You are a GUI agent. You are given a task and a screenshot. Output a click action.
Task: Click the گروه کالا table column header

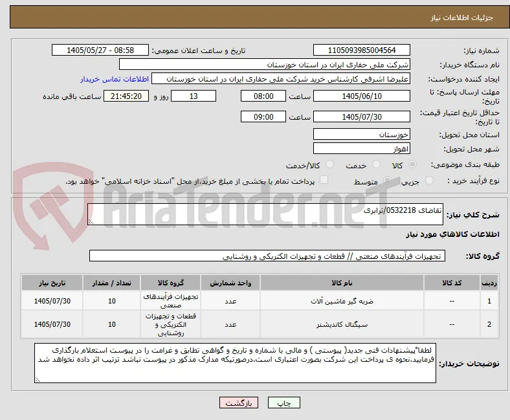(171, 283)
